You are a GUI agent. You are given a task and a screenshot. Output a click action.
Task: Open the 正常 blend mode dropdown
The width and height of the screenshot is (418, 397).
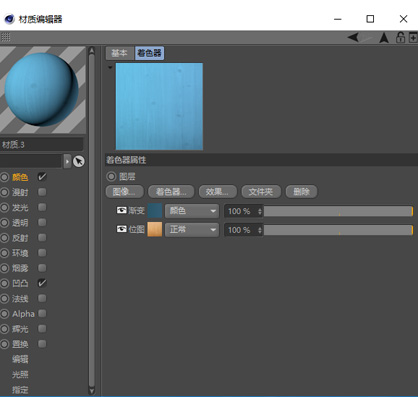[192, 230]
